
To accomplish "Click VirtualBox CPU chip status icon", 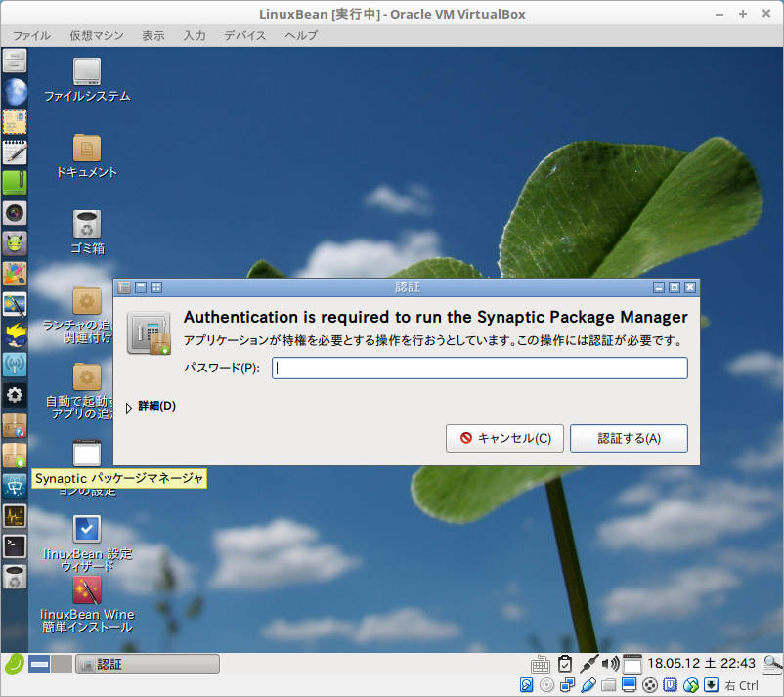I will pyautogui.click(x=670, y=685).
